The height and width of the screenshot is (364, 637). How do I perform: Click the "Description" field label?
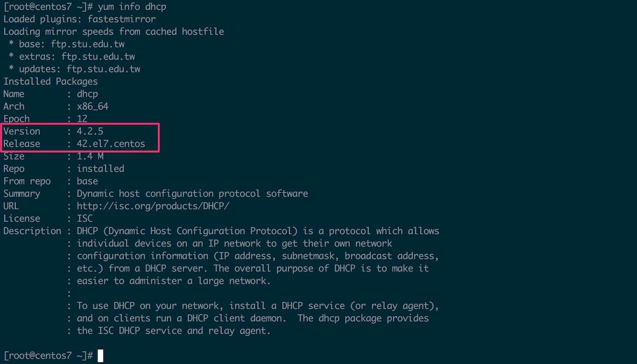click(x=32, y=231)
